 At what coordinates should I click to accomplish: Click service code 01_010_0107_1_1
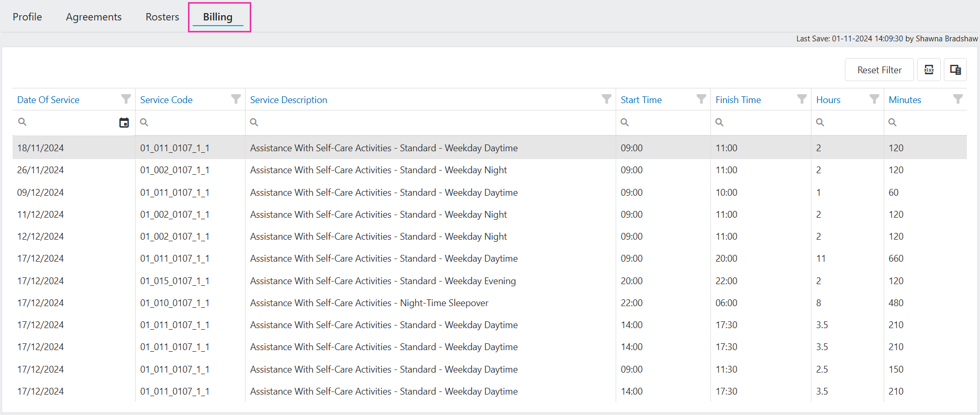pos(175,303)
